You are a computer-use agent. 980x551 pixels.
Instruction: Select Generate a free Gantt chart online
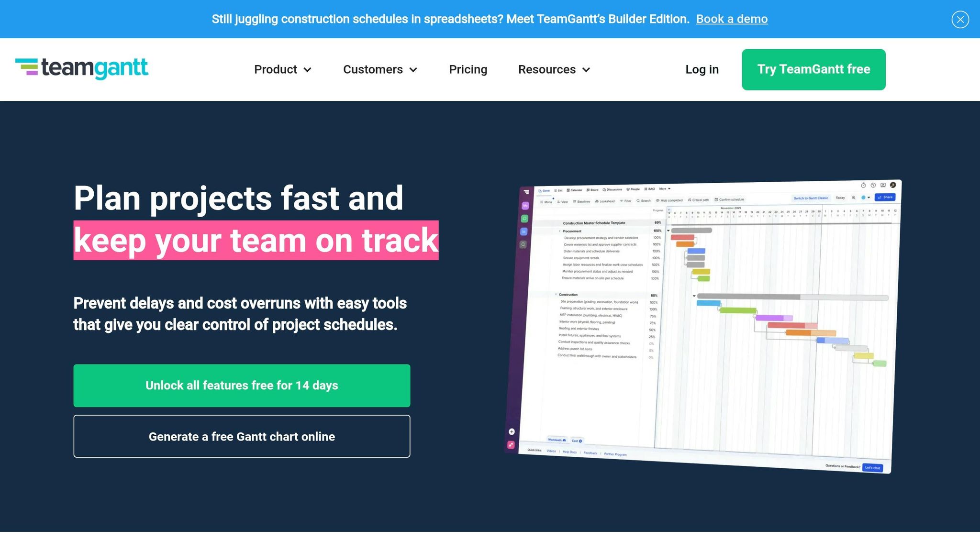click(x=242, y=436)
